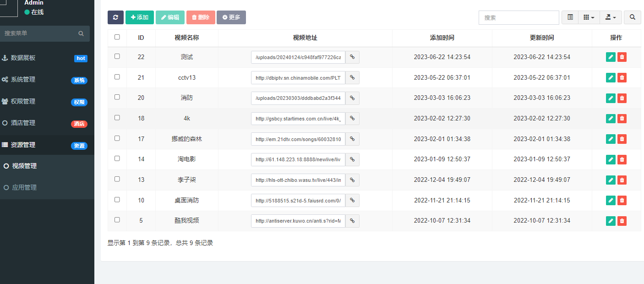Select the checkbox for 挪威的森林 row
This screenshot has height=284, width=644.
[x=117, y=138]
